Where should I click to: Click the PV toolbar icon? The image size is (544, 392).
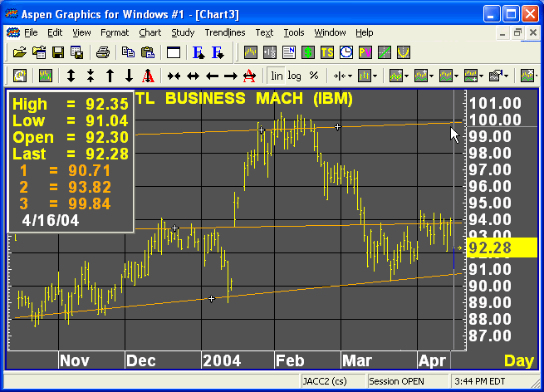365,52
